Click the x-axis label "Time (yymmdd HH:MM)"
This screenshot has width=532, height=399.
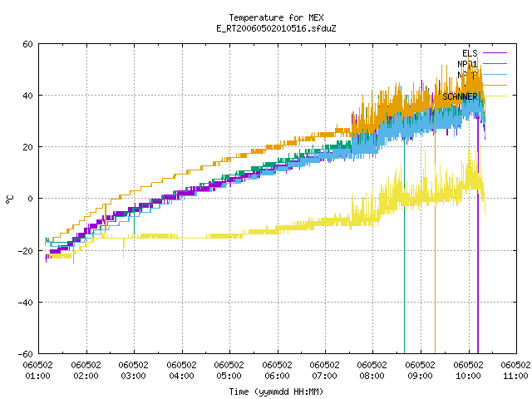(276, 392)
